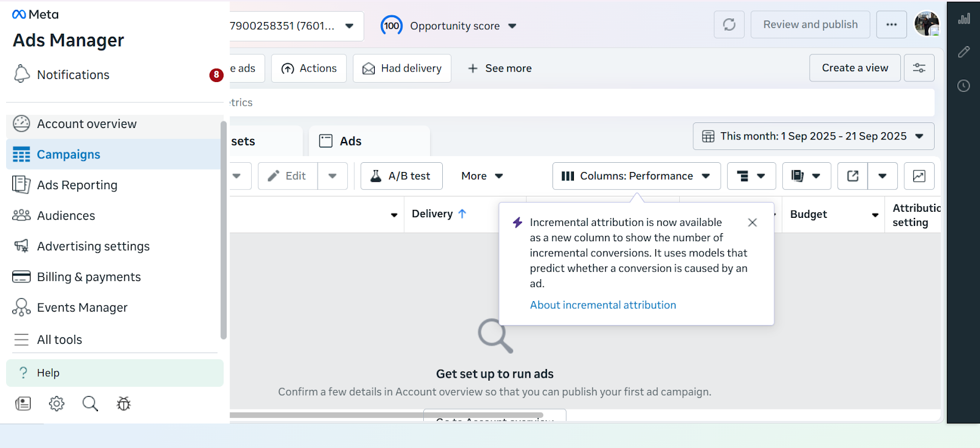Open settings via the gear icon
The width and height of the screenshot is (980, 448).
coord(57,403)
